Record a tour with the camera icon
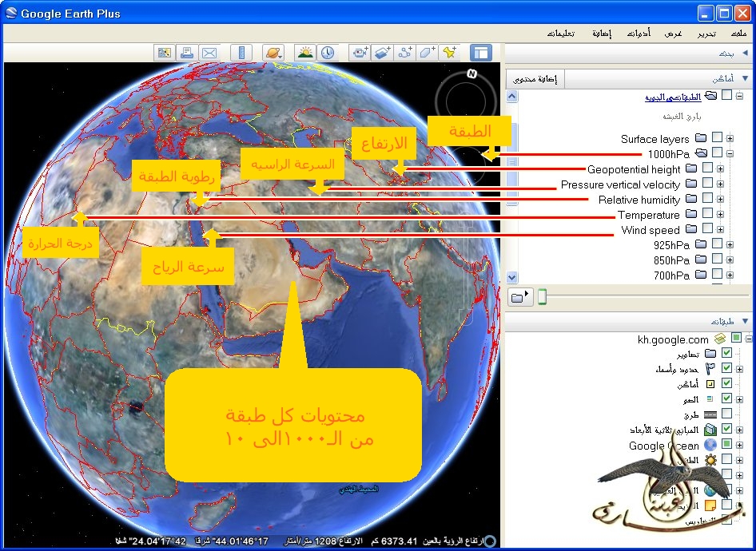This screenshot has width=756, height=551. 360,53
